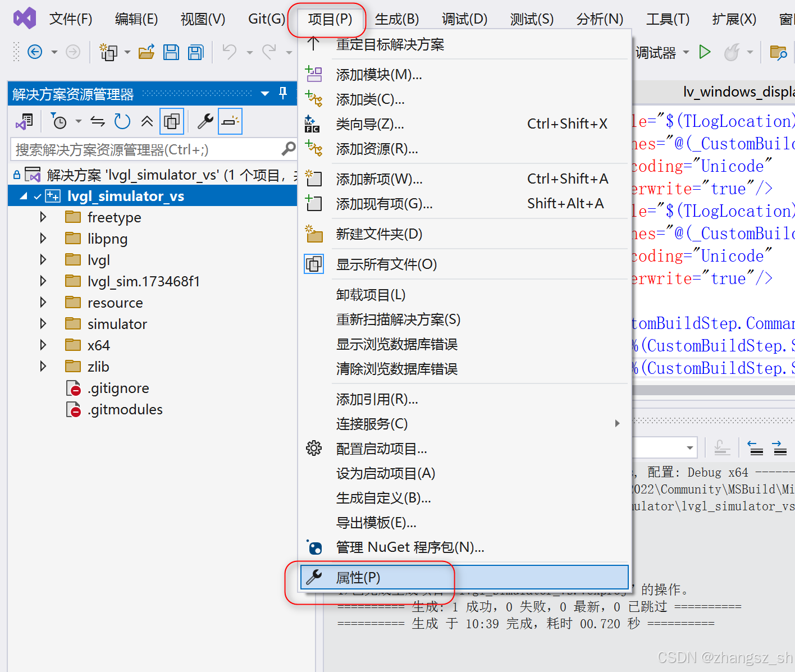Viewport: 795px width, 672px height.
Task: Open the Solution Explorer window options dropdown
Action: pyautogui.click(x=265, y=94)
